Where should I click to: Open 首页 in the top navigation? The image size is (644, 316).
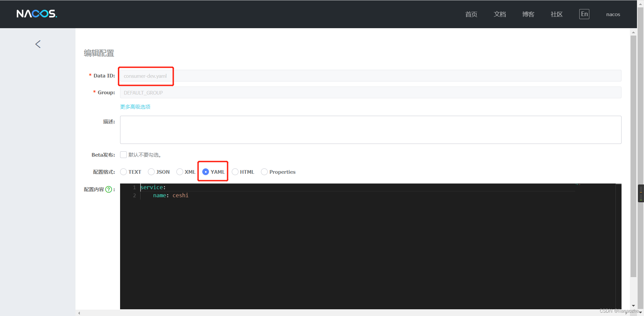[471, 14]
